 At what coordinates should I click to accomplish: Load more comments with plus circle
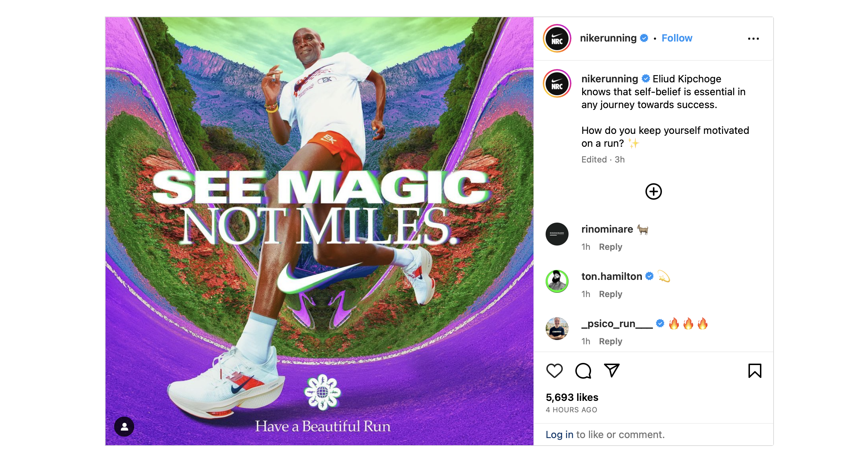click(x=653, y=191)
